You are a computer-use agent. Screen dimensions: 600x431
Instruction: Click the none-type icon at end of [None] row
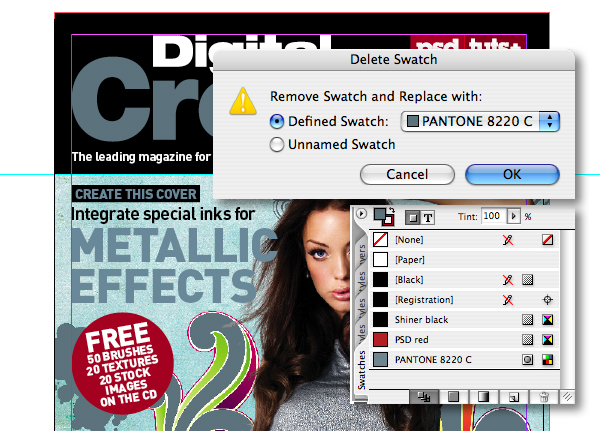click(x=548, y=240)
